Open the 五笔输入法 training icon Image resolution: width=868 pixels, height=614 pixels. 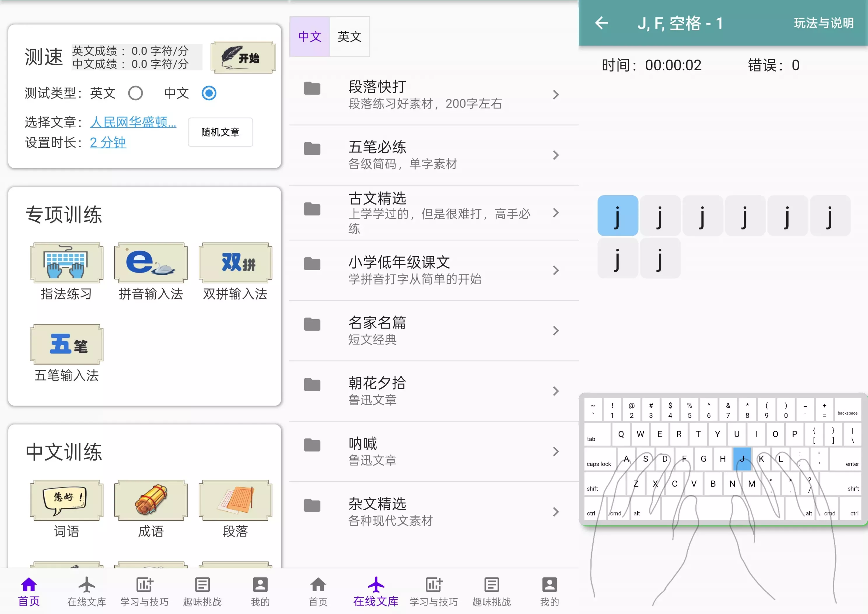(x=66, y=344)
